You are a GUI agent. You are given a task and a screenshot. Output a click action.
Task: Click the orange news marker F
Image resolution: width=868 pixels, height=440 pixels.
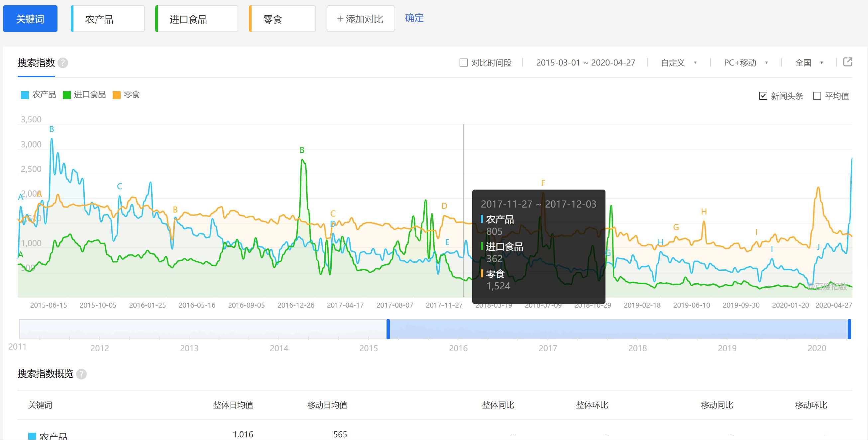point(543,183)
